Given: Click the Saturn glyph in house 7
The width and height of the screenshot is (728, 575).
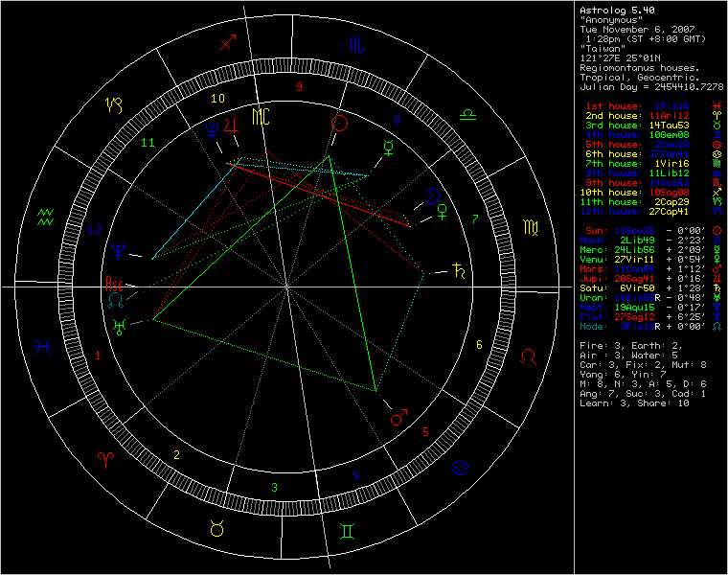Looking at the screenshot, I should pos(459,270).
